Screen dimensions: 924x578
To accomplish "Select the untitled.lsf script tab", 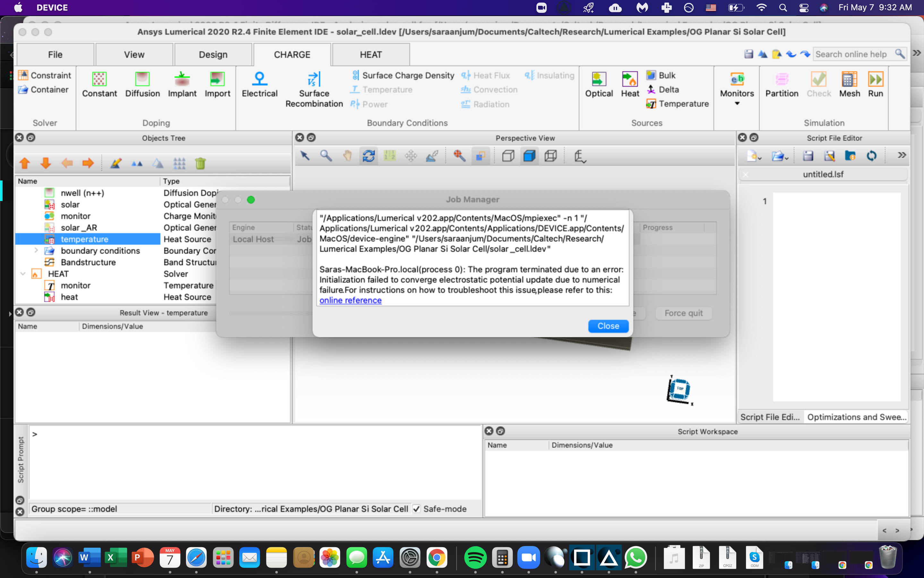I will click(823, 174).
